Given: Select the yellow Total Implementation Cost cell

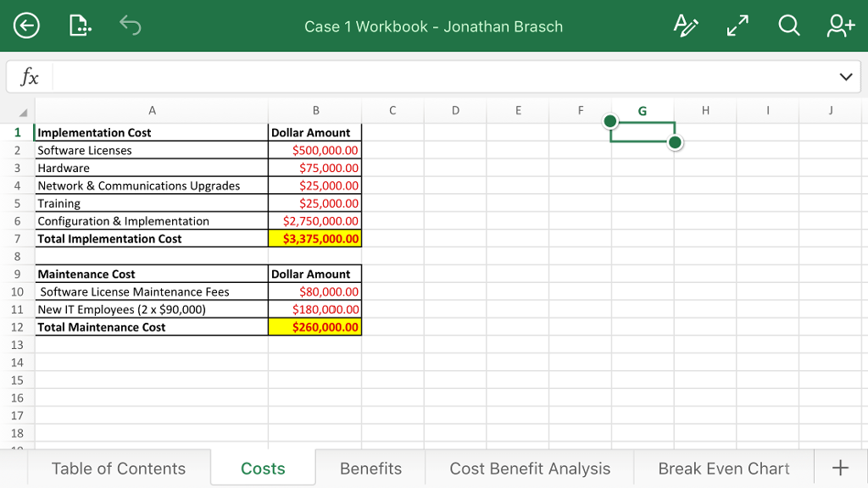Looking at the screenshot, I should coord(315,238).
